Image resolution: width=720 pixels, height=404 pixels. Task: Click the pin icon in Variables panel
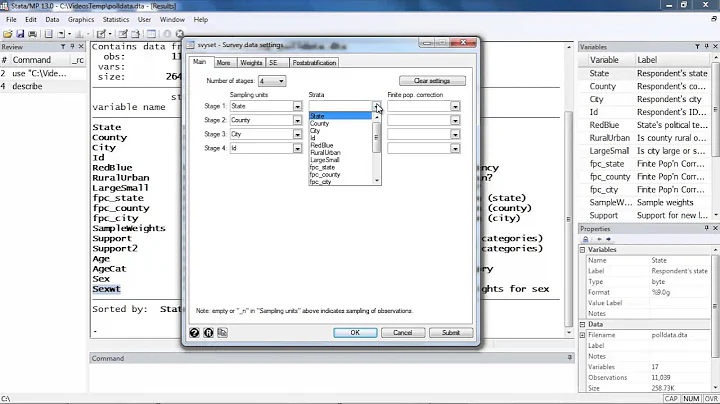(706, 47)
